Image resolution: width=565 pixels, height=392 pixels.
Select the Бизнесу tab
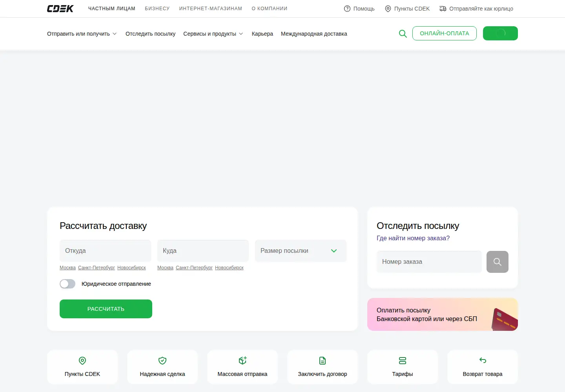[x=157, y=9]
